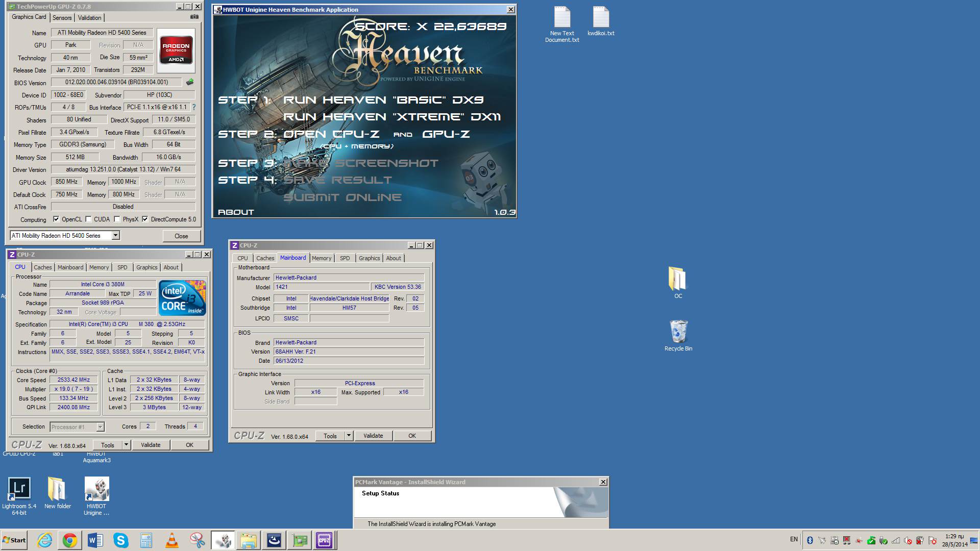Select HWBOT Unigine desktop shortcut
980x551 pixels.
pyautogui.click(x=96, y=496)
